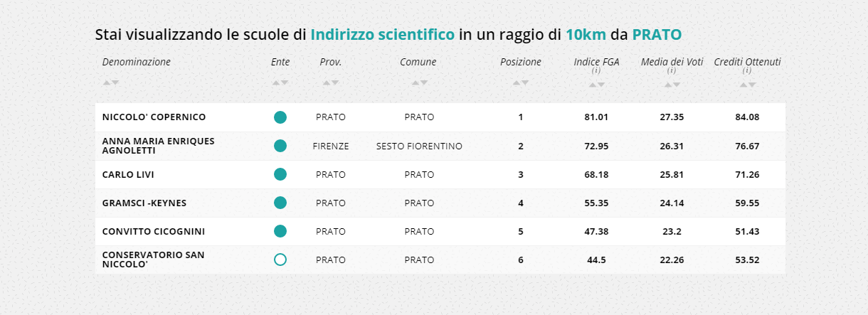Click Niccolo' Copernico filled Ente circle
Image resolution: width=868 pixels, height=315 pixels.
click(x=280, y=117)
